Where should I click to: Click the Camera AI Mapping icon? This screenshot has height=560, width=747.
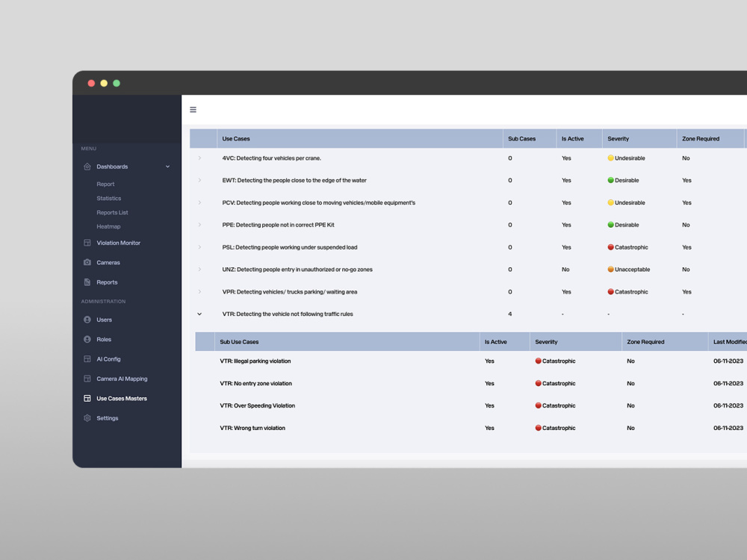click(x=87, y=379)
